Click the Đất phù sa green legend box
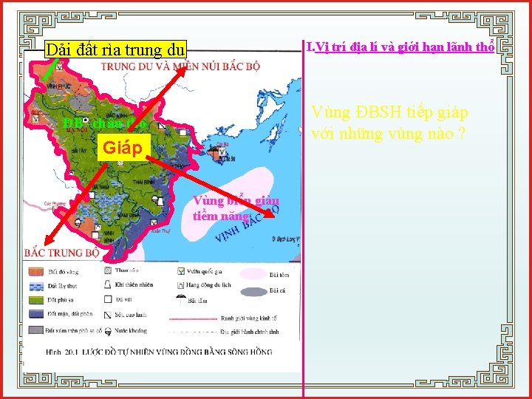Image resolution: width=532 pixels, height=399 pixels. [x=36, y=300]
